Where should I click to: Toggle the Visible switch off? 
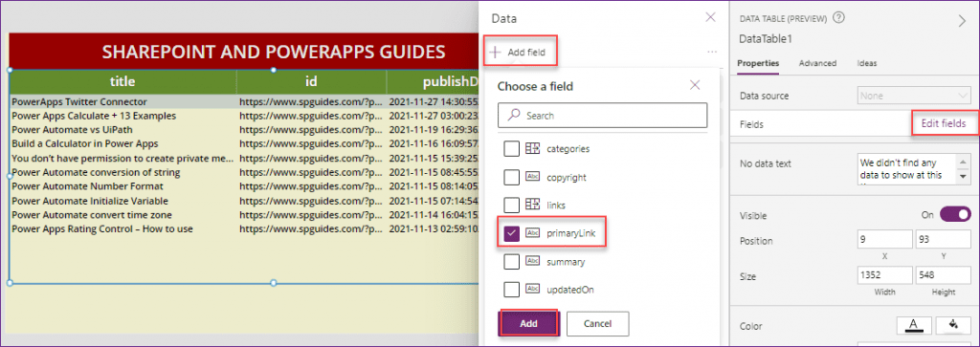click(x=956, y=215)
